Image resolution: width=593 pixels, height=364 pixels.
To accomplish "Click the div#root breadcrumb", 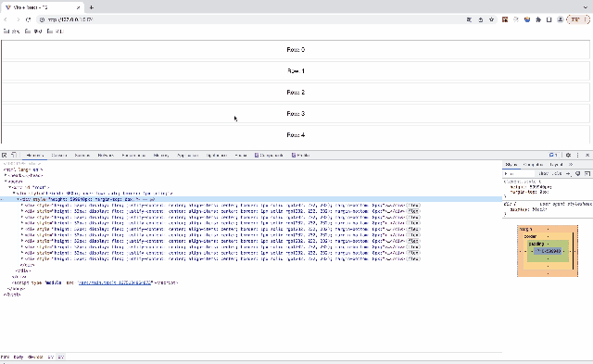I will click(35, 357).
